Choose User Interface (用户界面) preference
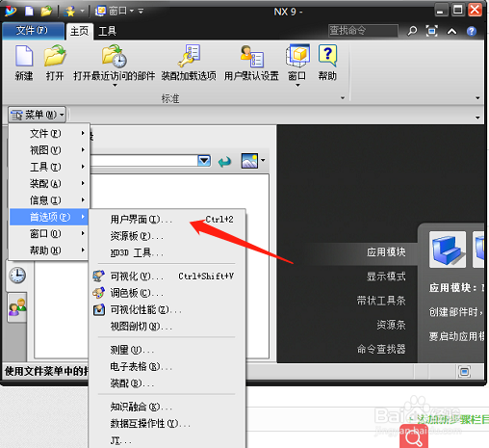 (x=167, y=220)
